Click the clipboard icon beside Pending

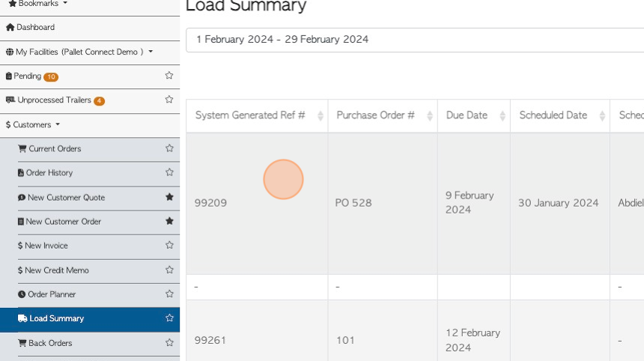[x=9, y=76]
